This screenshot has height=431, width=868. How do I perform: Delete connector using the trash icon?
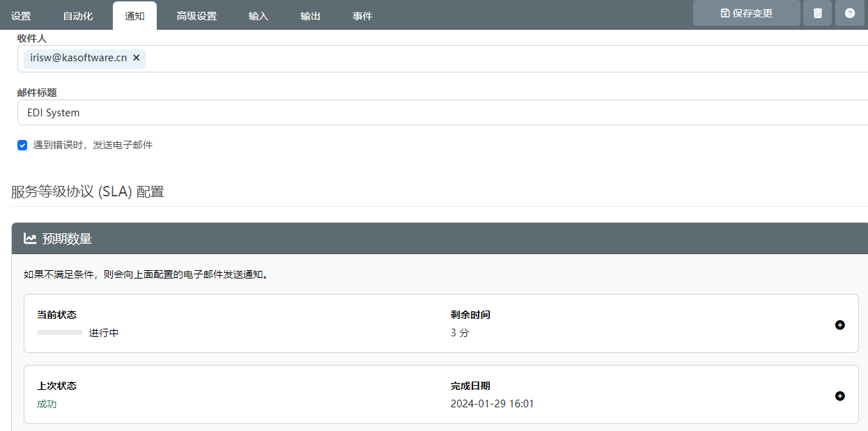click(x=817, y=13)
